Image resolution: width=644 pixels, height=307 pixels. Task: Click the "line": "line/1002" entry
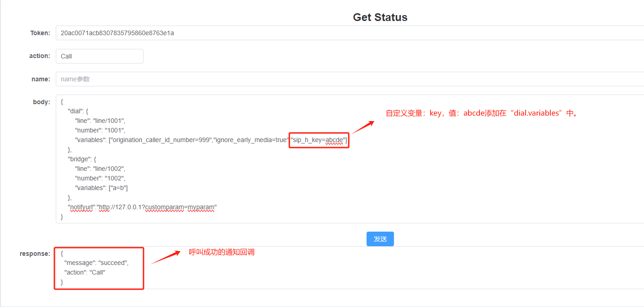100,169
